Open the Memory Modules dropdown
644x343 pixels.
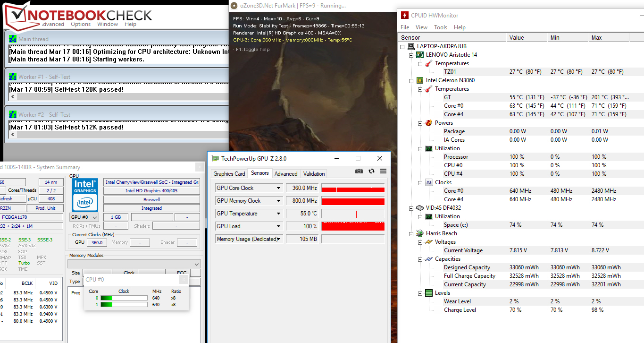pyautogui.click(x=197, y=264)
